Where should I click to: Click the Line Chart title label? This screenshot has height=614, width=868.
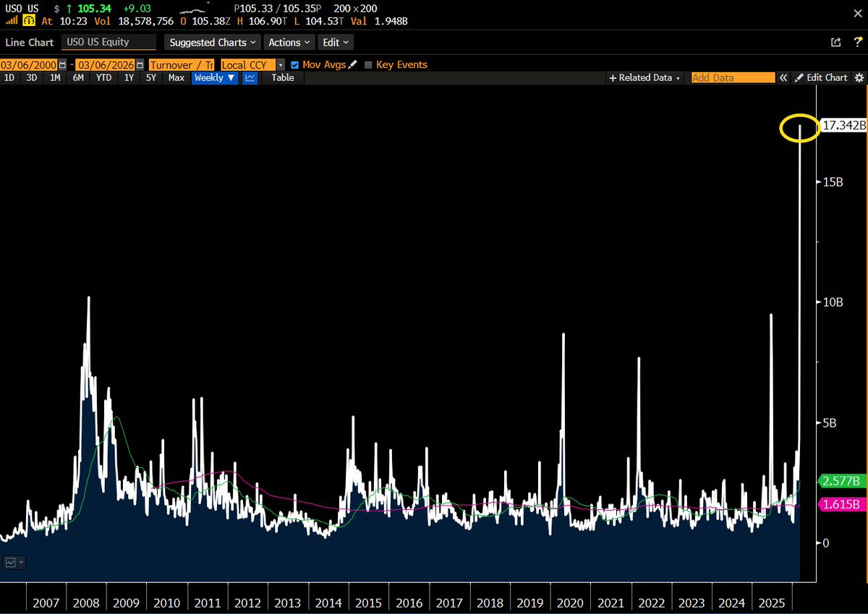coord(30,43)
